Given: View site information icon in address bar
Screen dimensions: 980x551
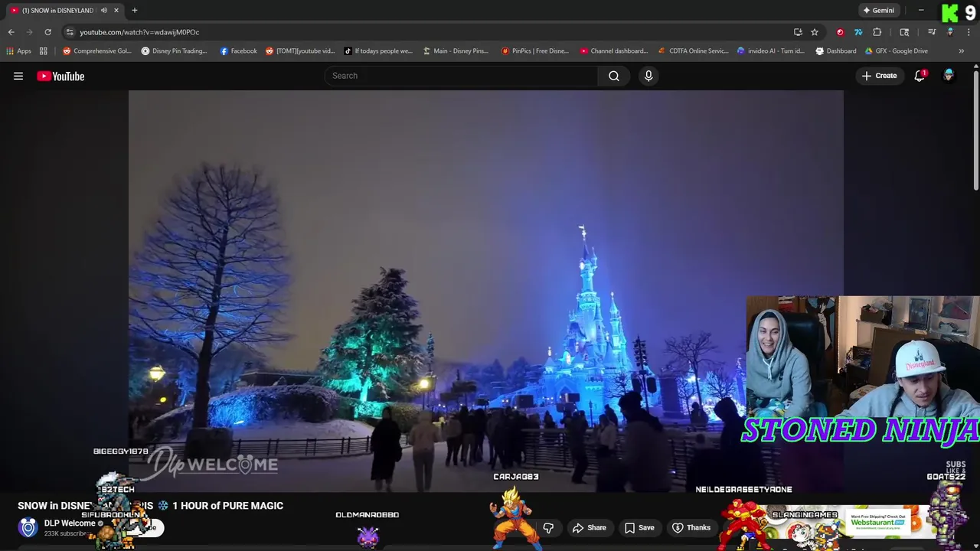Looking at the screenshot, I should pyautogui.click(x=70, y=32).
